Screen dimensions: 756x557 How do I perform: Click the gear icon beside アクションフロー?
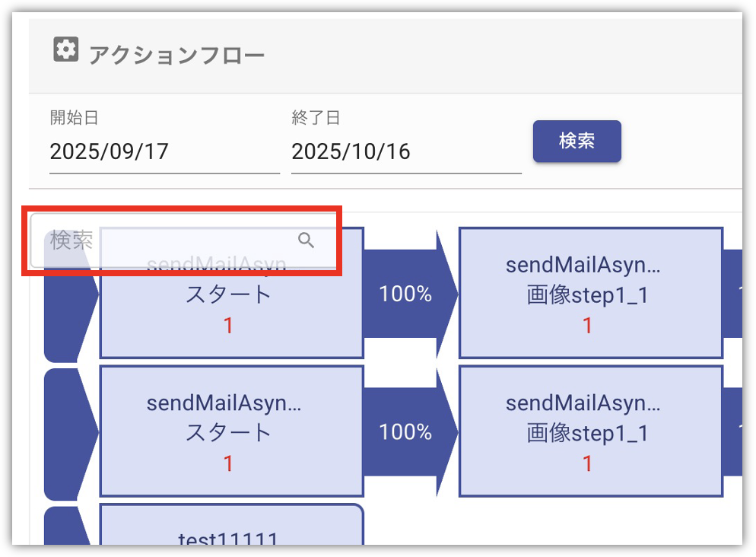coord(66,52)
